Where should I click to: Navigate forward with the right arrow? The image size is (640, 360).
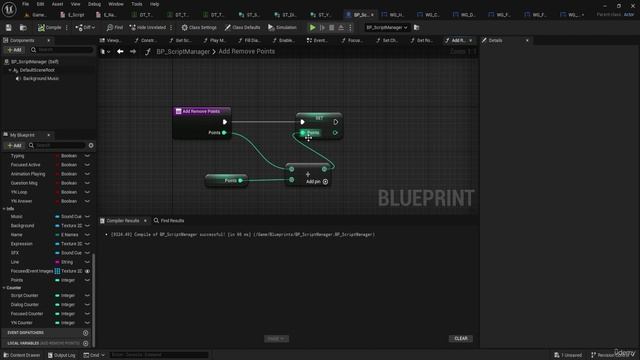pos(133,52)
